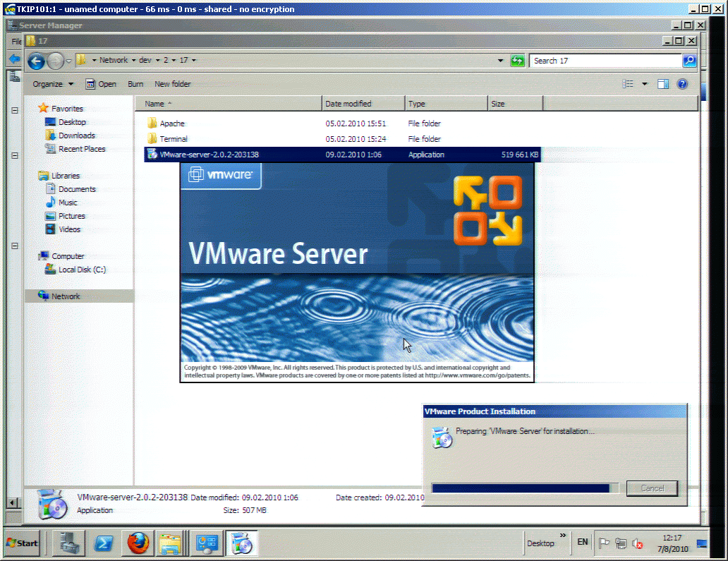Select Computer in the navigation pane
728x561 pixels.
coord(67,256)
